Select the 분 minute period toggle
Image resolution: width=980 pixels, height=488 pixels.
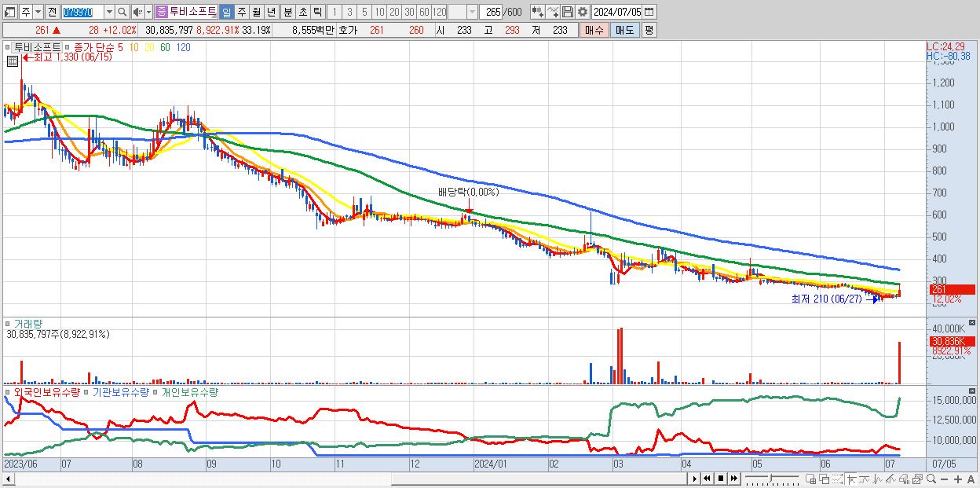click(287, 12)
